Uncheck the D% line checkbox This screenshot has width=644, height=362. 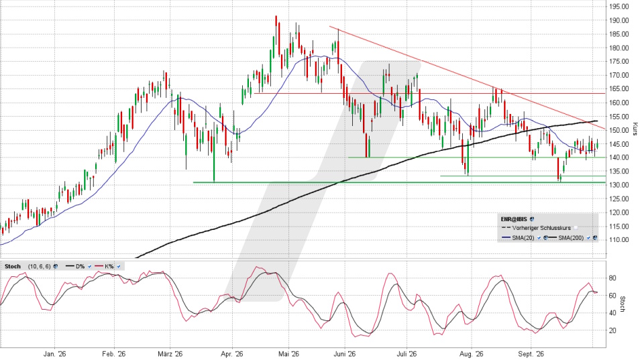89,266
